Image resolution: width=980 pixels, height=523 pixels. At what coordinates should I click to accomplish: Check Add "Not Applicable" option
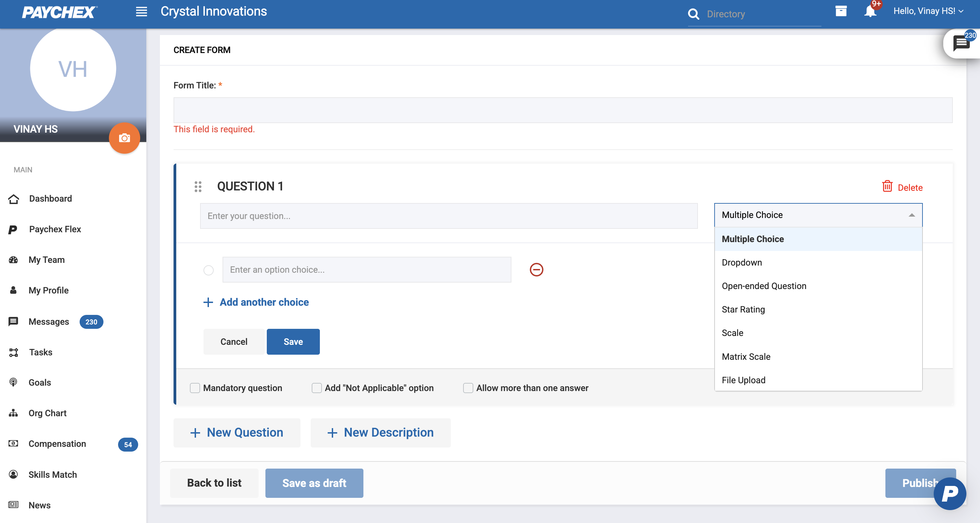click(316, 388)
